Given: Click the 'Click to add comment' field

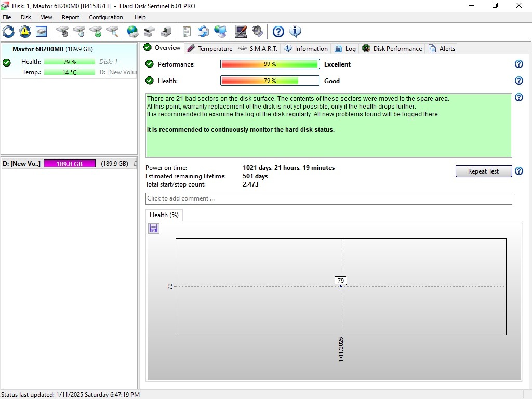Looking at the screenshot, I should click(328, 198).
